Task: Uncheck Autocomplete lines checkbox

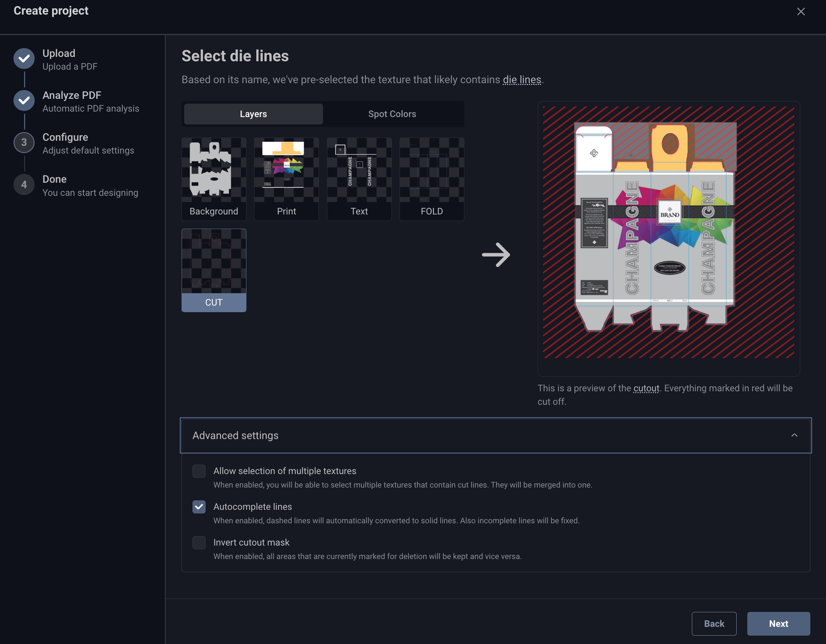Action: click(x=199, y=507)
